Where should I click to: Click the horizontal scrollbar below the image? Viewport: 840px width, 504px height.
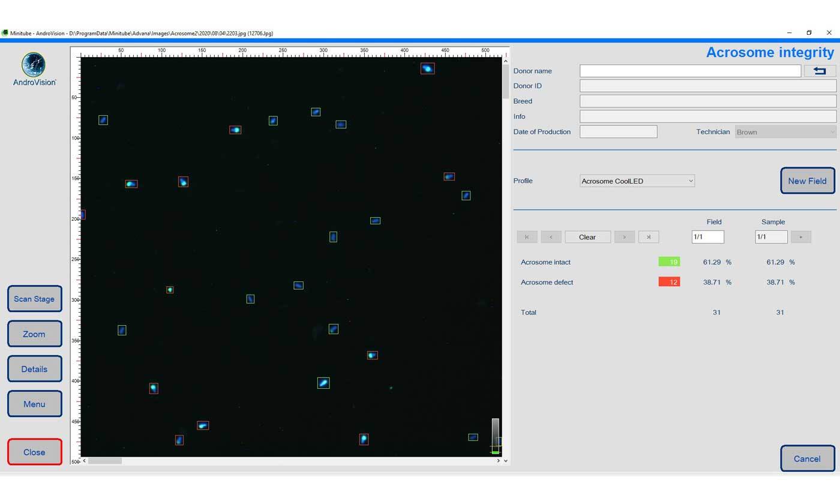(x=105, y=461)
